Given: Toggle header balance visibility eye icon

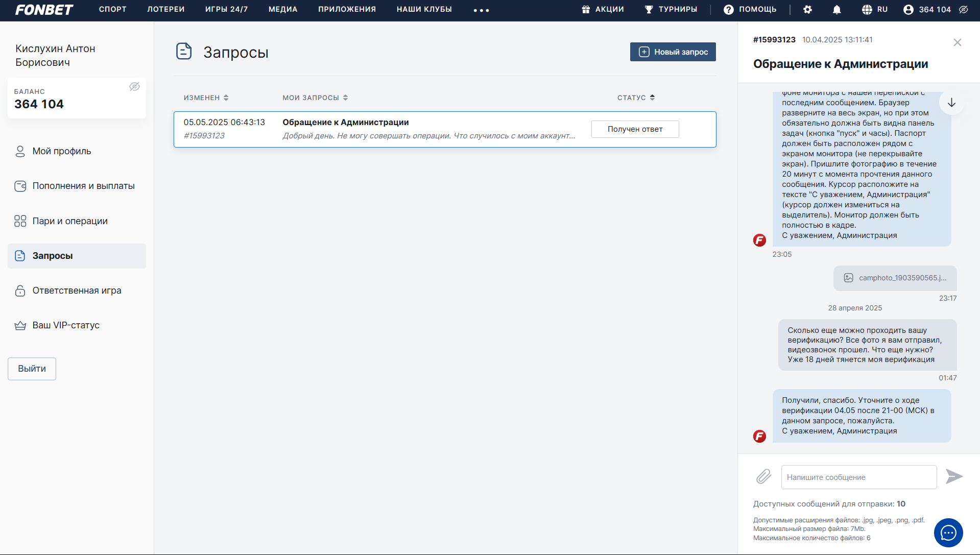Looking at the screenshot, I should [x=964, y=10].
